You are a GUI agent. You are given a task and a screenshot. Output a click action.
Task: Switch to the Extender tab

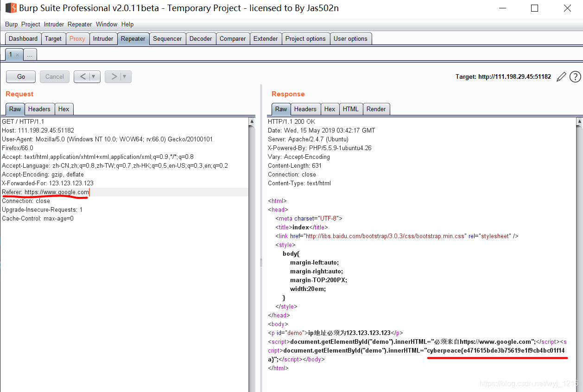click(266, 39)
